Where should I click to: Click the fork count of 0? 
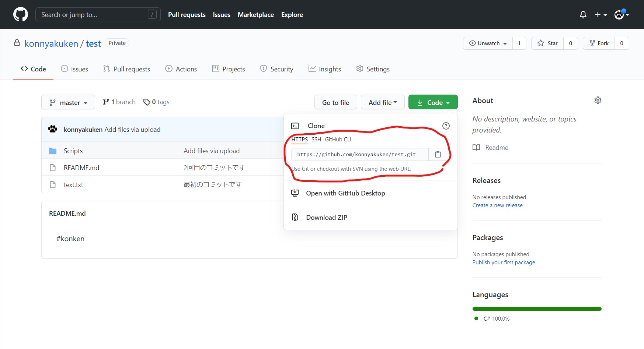coord(622,43)
